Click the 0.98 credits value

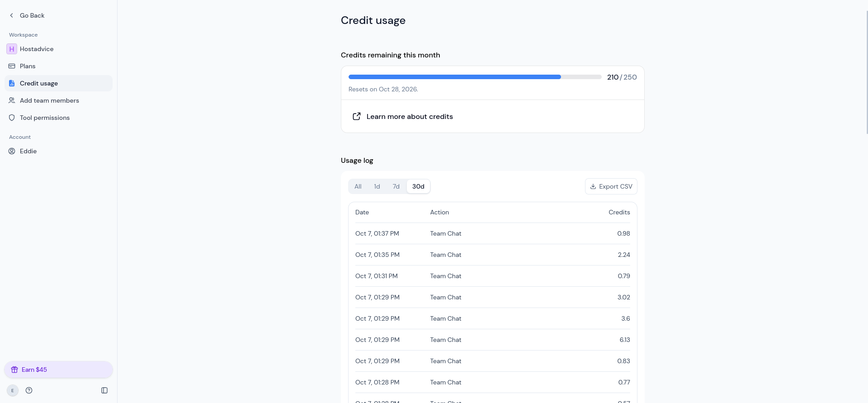pos(623,233)
